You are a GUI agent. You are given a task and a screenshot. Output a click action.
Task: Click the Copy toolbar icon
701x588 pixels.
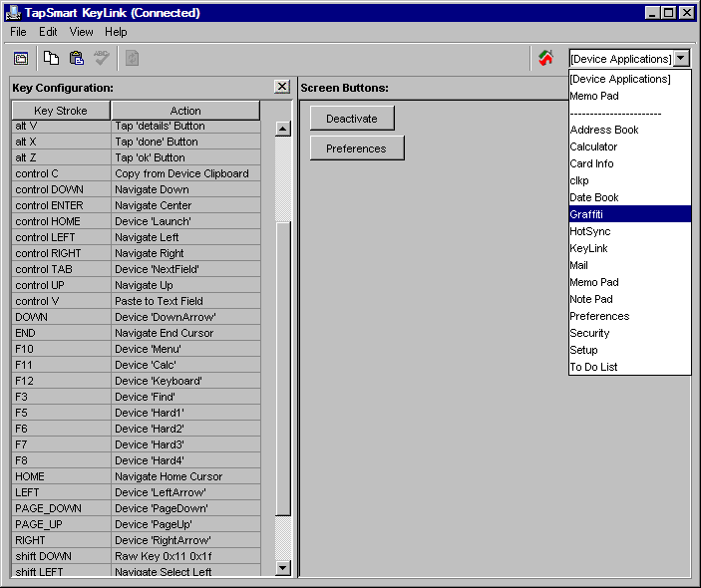point(51,58)
